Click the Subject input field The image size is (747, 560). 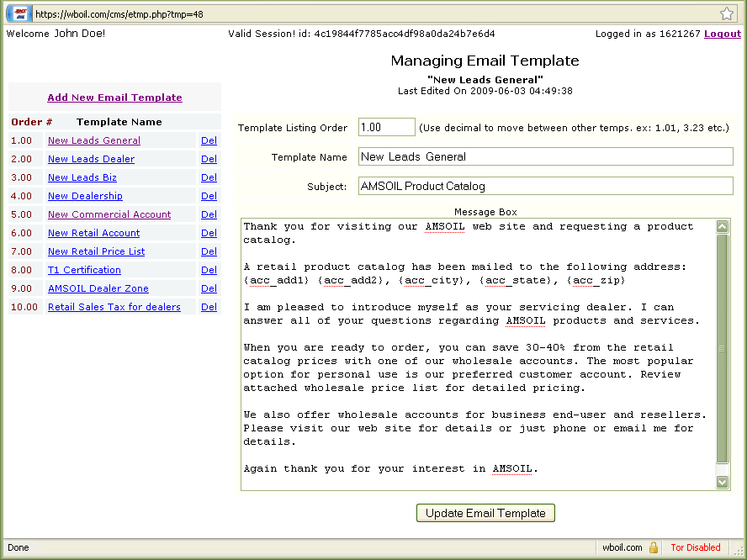coord(545,186)
